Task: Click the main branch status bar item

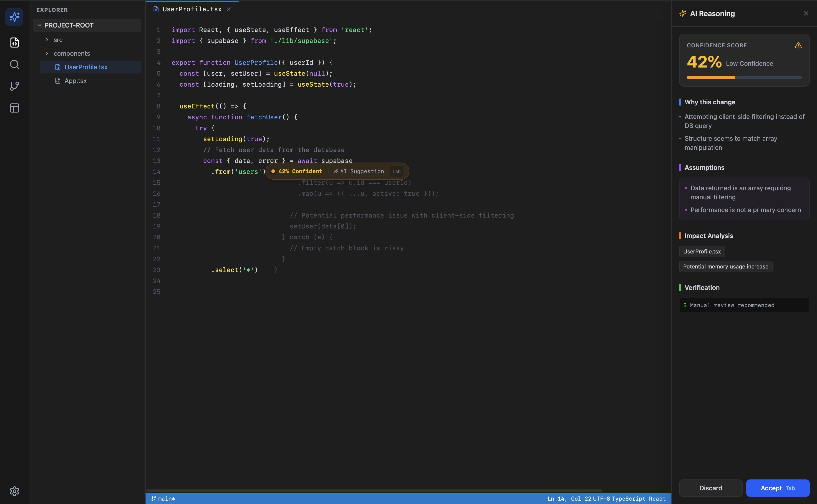Action: click(x=163, y=499)
